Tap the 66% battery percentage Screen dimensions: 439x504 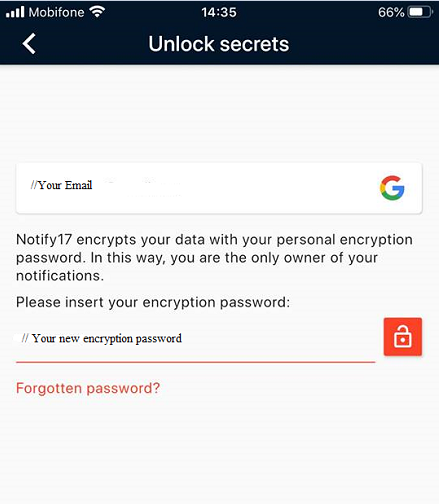click(391, 12)
